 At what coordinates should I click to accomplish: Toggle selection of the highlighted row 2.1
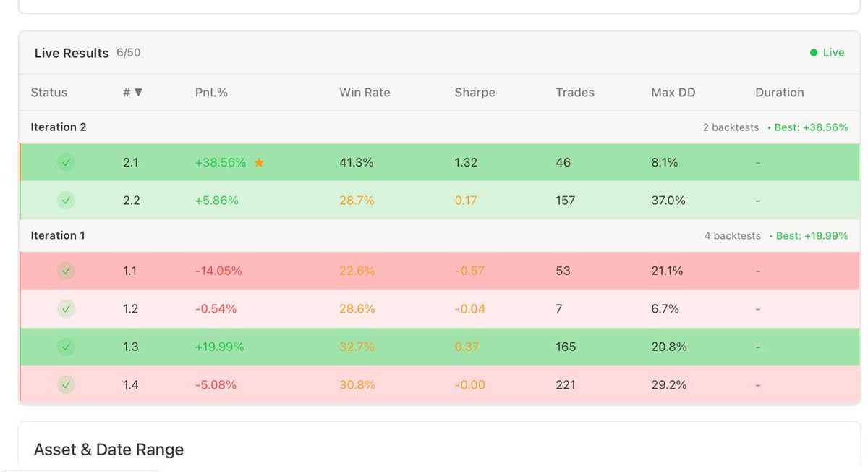(x=434, y=162)
